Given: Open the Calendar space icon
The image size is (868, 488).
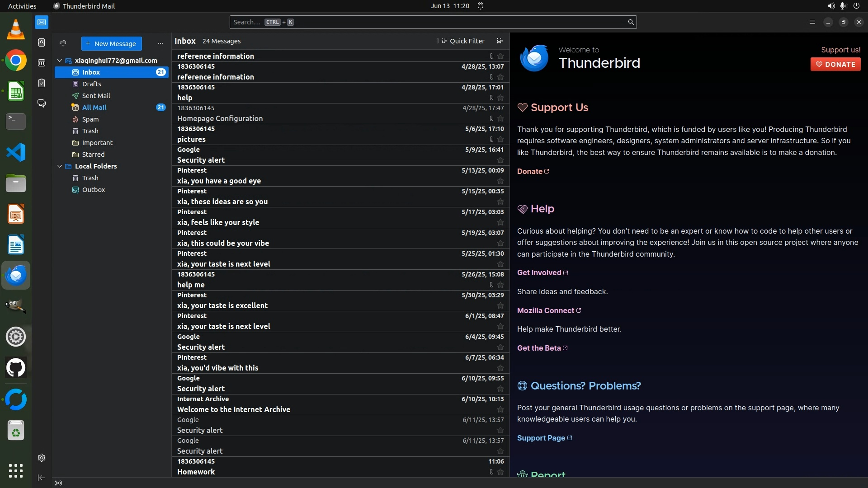Looking at the screenshot, I should (x=42, y=63).
